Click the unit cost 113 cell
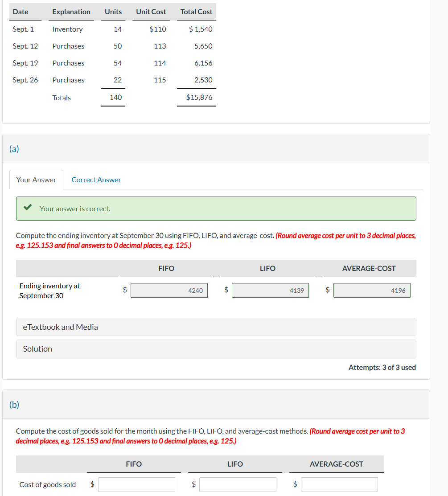Viewport: 448px width, 496px height. click(160, 46)
